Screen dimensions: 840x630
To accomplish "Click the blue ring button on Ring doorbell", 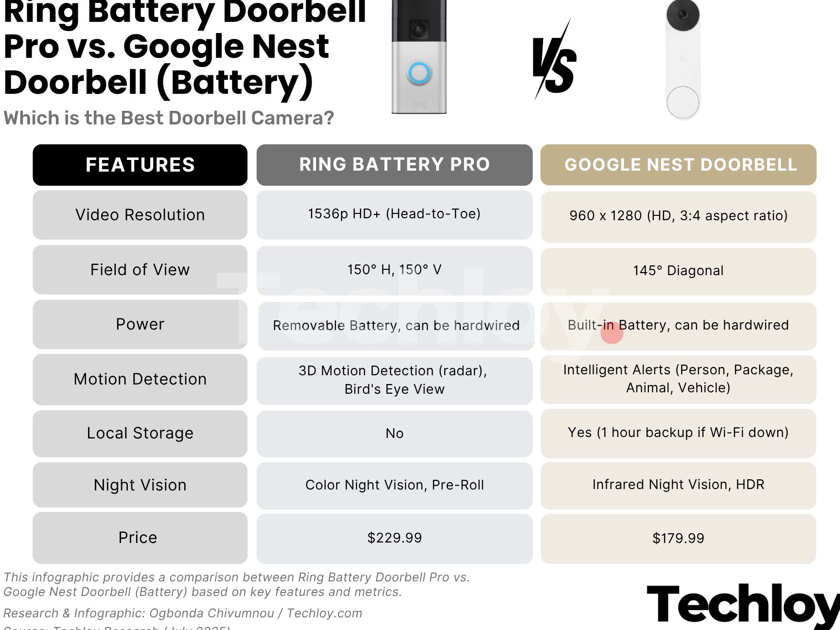I will click(x=419, y=73).
